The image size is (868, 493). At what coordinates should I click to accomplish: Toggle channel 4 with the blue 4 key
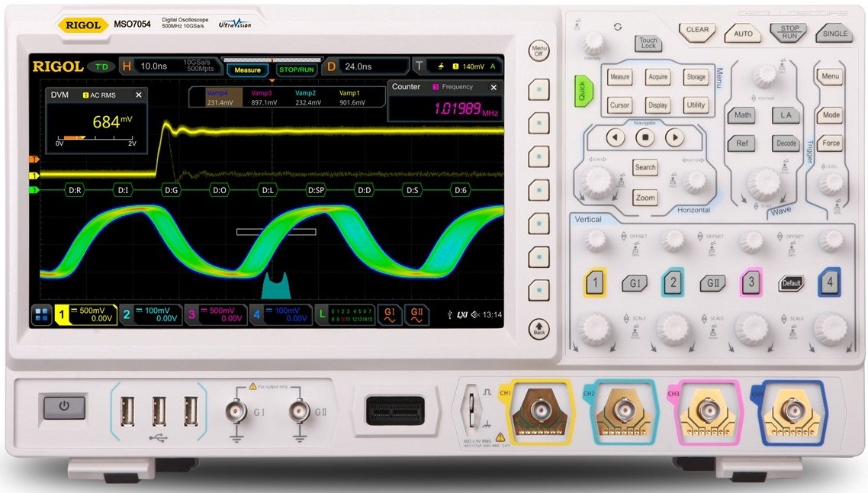click(829, 282)
